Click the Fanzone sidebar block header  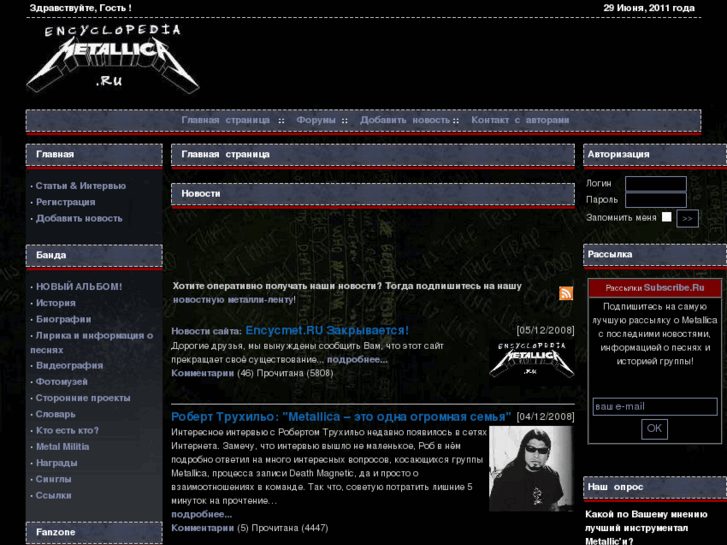coord(94,532)
